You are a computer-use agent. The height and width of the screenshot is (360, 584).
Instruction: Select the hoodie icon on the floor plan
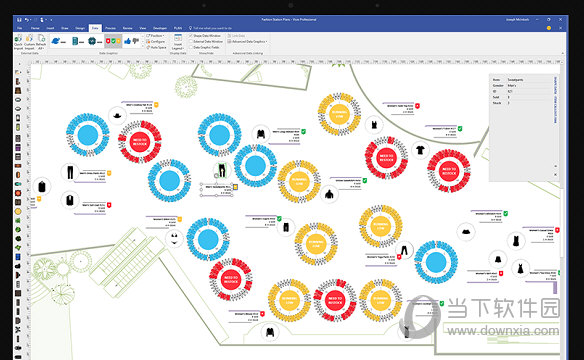click(x=329, y=194)
